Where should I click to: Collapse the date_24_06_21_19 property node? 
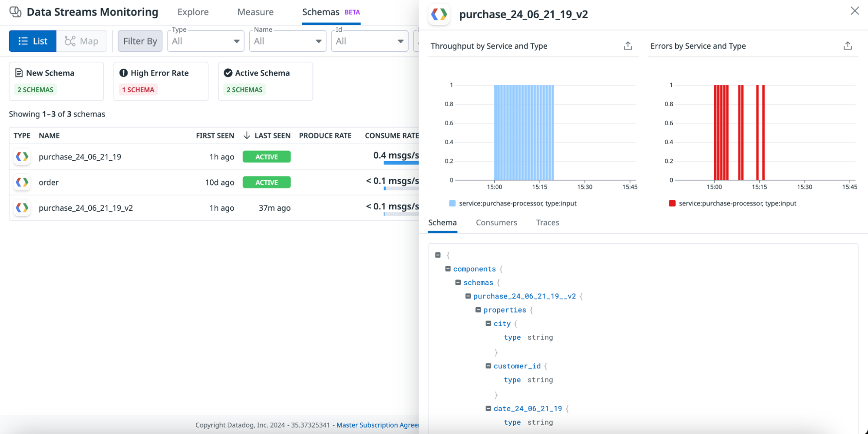[x=488, y=408]
